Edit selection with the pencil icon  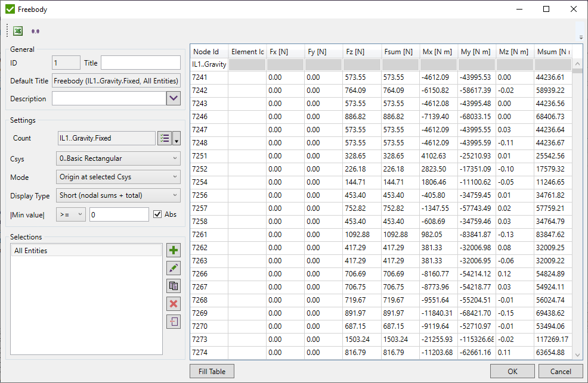(x=174, y=269)
